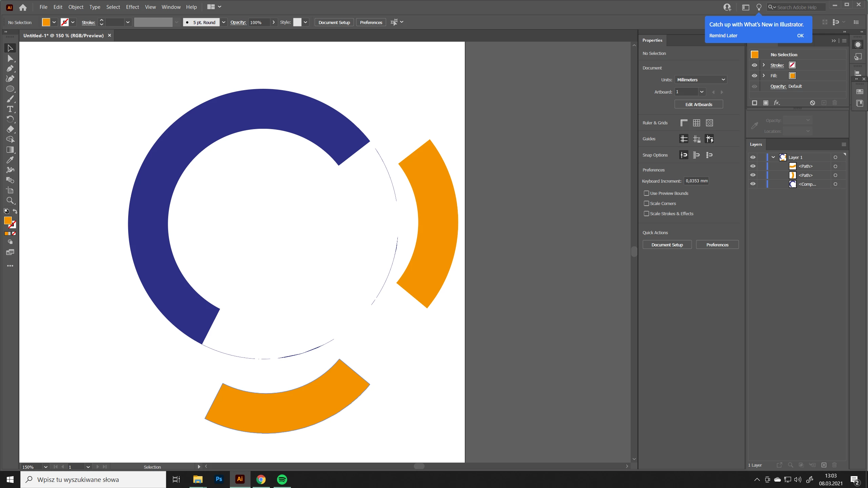Open the Effect menu
Viewport: 868px width, 488px height.
coord(132,7)
